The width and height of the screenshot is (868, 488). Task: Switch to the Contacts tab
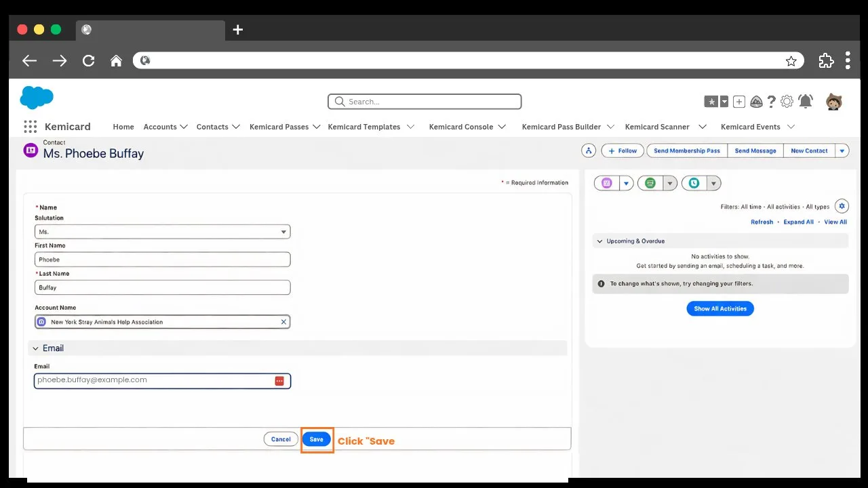(212, 127)
